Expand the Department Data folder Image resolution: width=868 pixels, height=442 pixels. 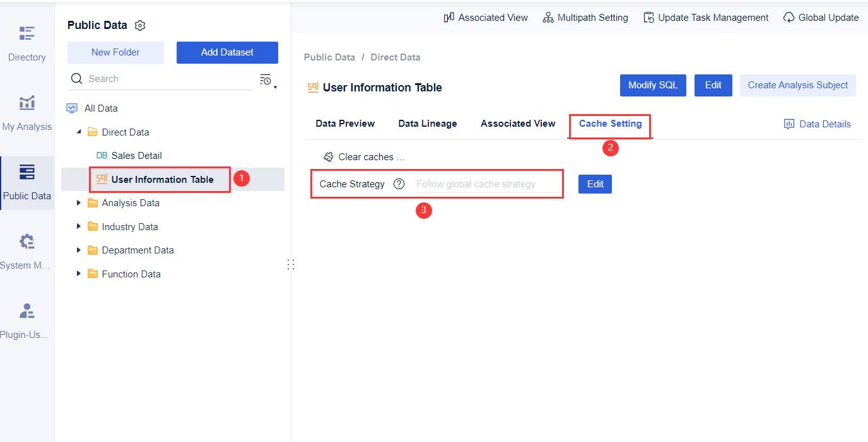click(x=78, y=250)
